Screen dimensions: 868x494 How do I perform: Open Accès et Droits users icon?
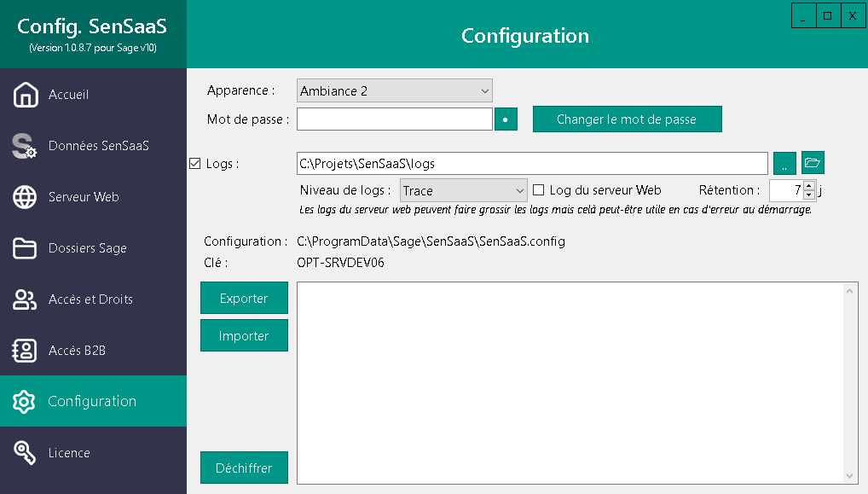point(26,299)
